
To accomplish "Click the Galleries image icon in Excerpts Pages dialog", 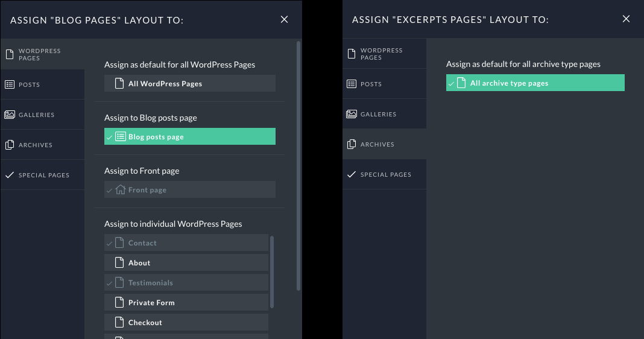I will tap(352, 114).
